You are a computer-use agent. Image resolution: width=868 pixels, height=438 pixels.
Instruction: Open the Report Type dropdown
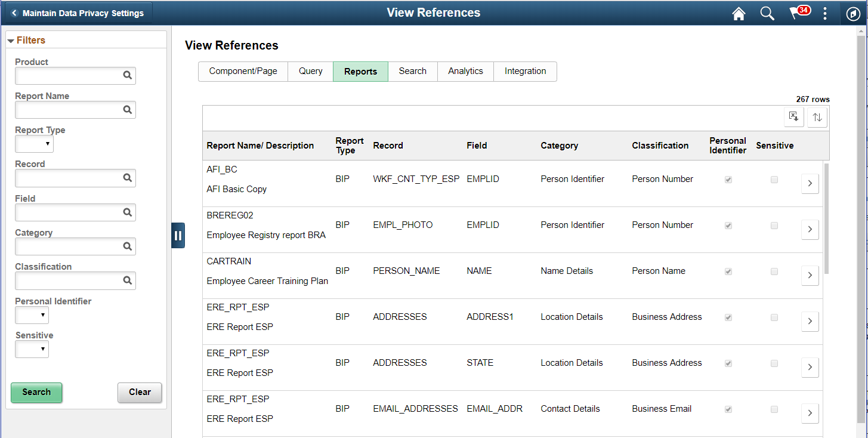pos(34,144)
